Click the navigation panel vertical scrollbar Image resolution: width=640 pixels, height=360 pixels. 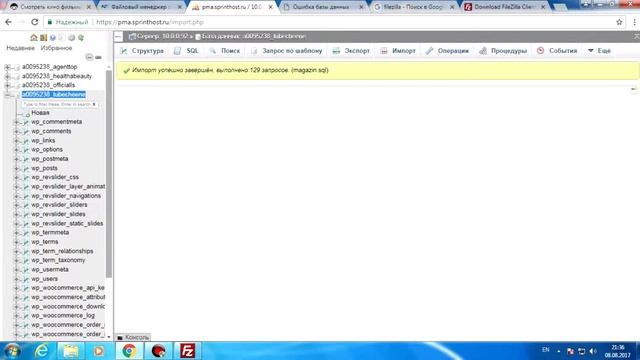pos(109,173)
